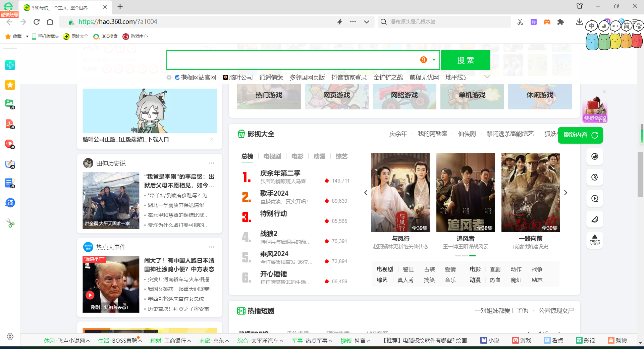Image resolution: width=644 pixels, height=349 pixels.
Task: Switch to the 综艺 ranking tab
Action: pyautogui.click(x=341, y=156)
